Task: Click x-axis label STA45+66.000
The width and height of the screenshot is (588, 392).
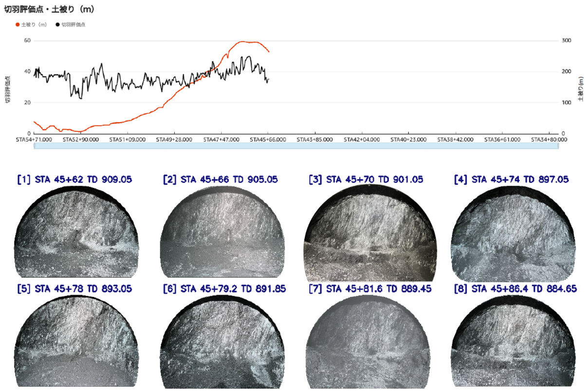Action: [x=267, y=139]
